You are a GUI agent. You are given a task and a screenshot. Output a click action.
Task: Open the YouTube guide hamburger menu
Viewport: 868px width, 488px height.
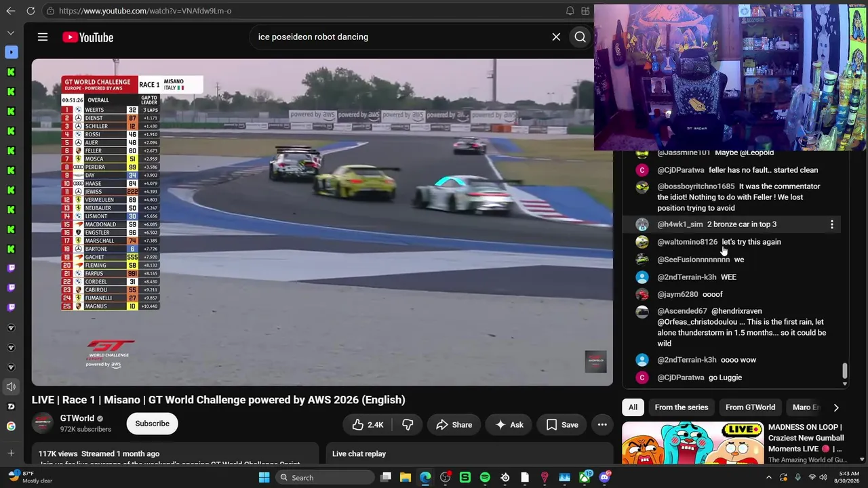43,37
